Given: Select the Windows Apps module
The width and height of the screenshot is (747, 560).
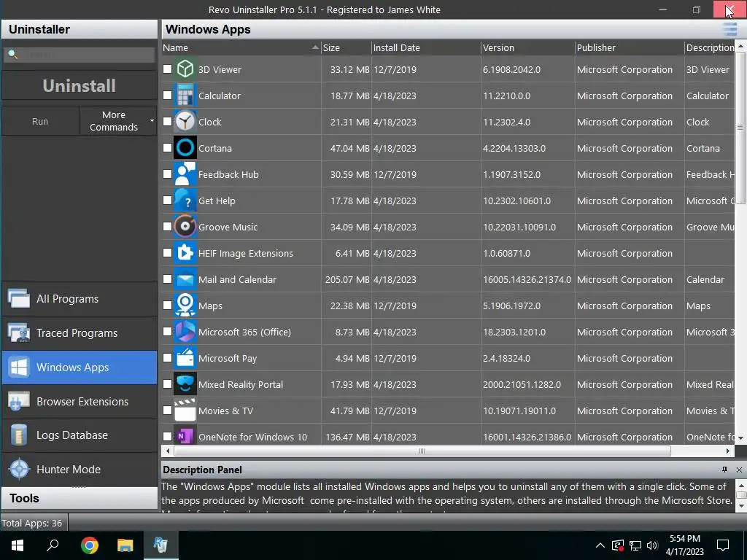Looking at the screenshot, I should [80, 367].
